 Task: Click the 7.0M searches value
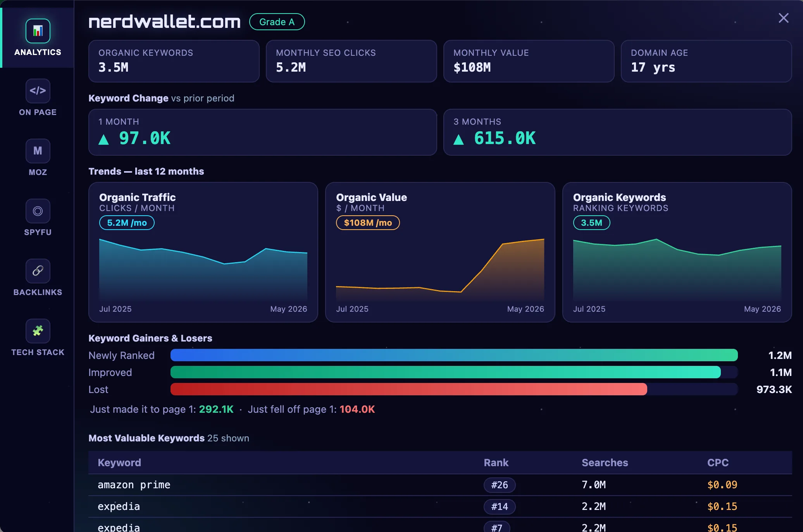[x=594, y=485]
